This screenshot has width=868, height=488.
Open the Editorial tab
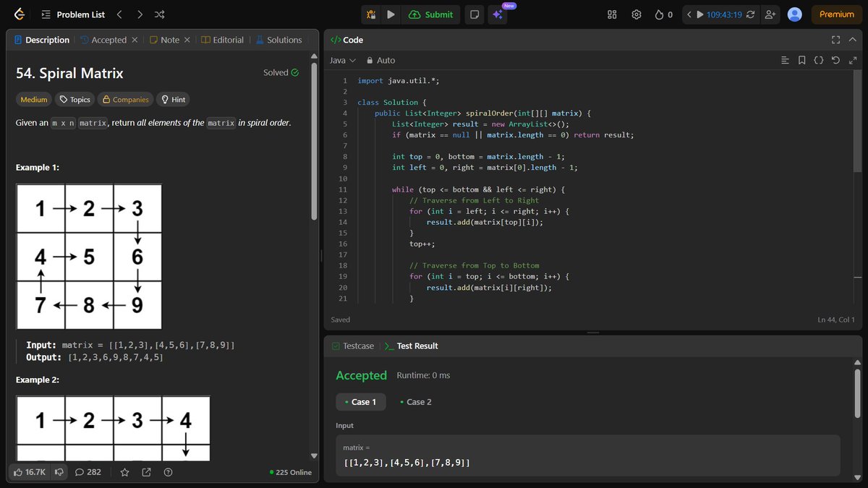pyautogui.click(x=223, y=40)
